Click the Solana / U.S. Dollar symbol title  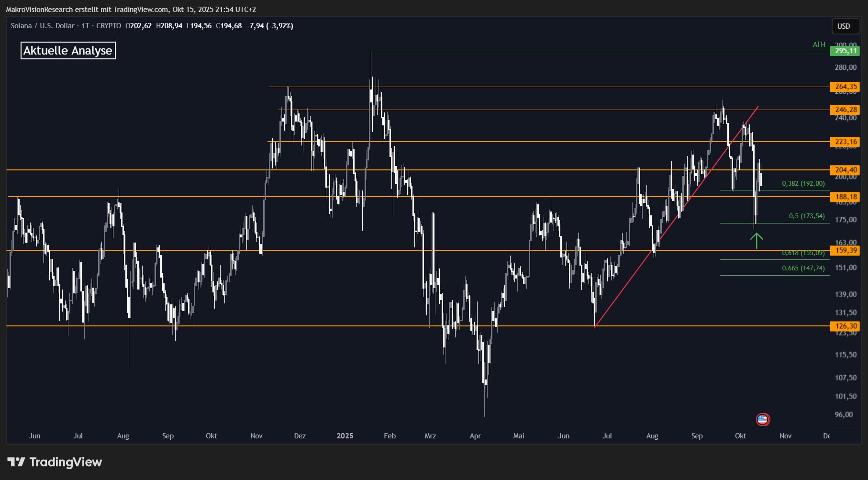click(x=43, y=26)
